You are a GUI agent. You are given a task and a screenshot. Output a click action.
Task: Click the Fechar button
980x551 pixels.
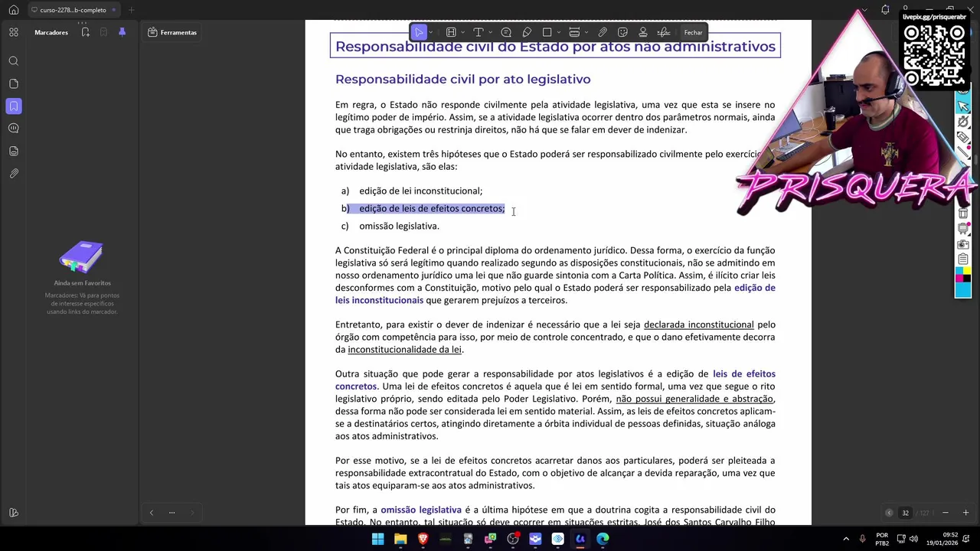coord(694,32)
